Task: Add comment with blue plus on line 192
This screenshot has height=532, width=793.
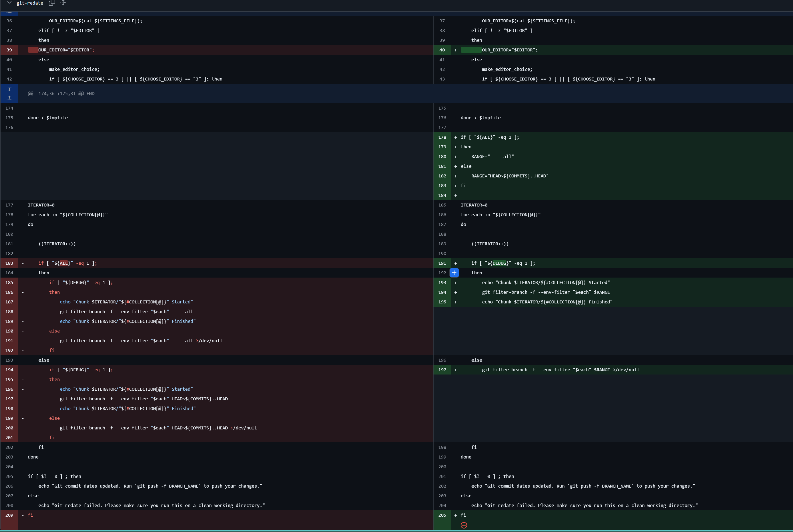Action: coord(454,273)
